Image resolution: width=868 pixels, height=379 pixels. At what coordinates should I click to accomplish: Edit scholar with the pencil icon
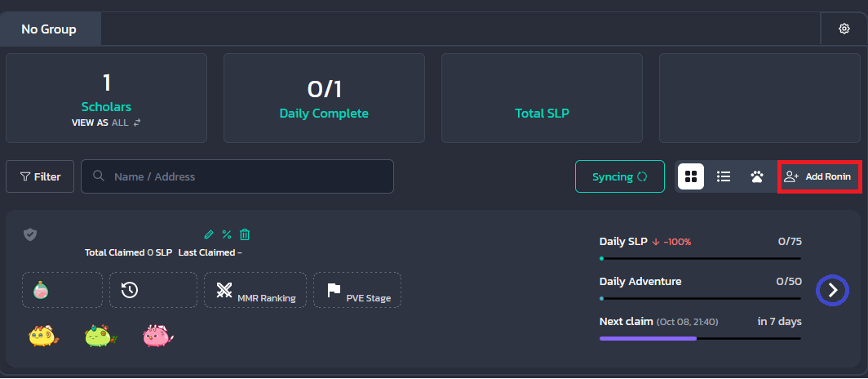click(x=209, y=234)
